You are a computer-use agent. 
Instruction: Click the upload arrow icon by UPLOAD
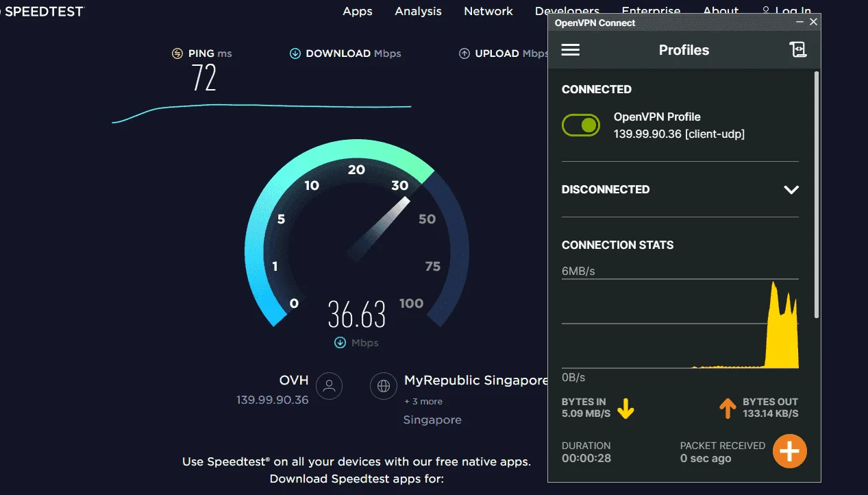tap(464, 53)
